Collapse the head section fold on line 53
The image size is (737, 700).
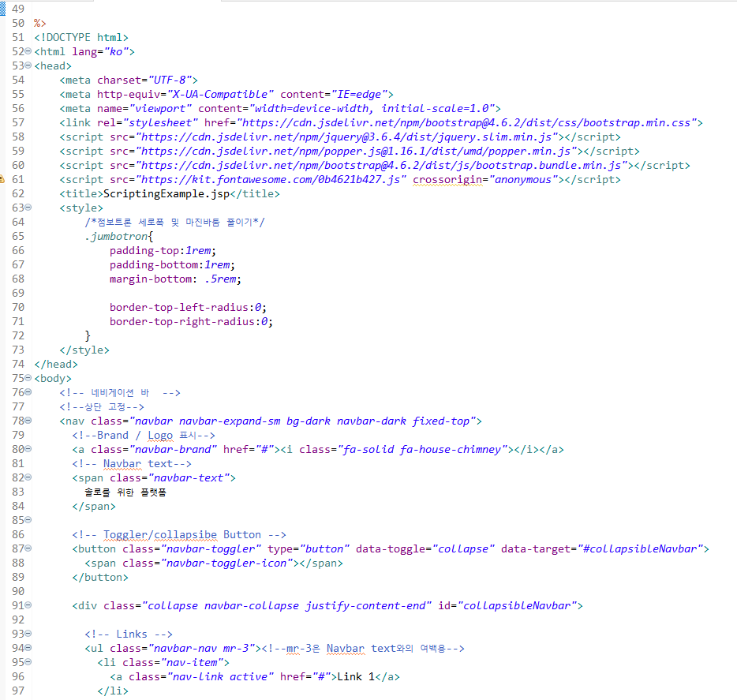pos(28,66)
